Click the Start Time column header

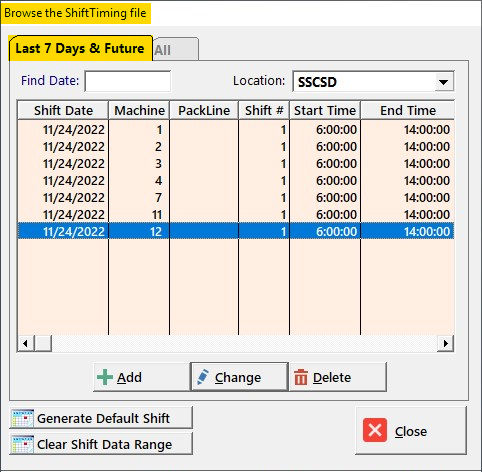pyautogui.click(x=325, y=110)
